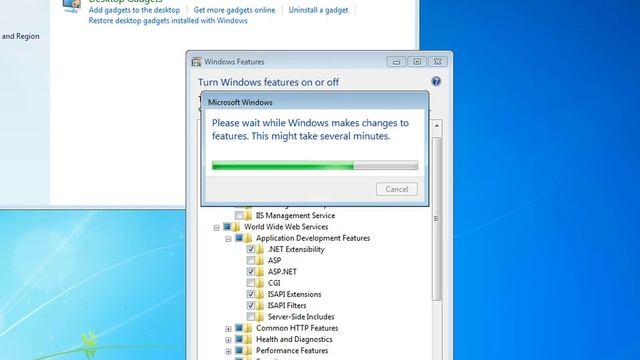Expand Common HTTP Features node
The width and height of the screenshot is (640, 360).
pos(229,329)
